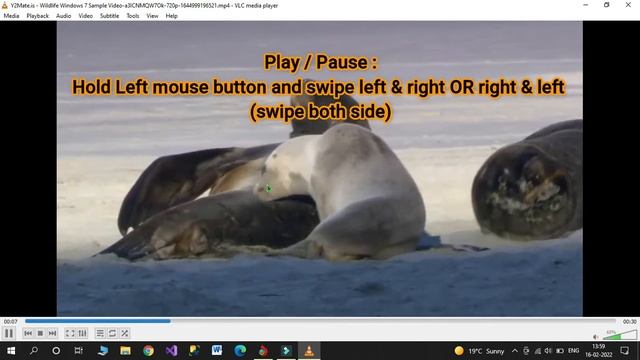Restore down the VLC window

click(x=607, y=5)
